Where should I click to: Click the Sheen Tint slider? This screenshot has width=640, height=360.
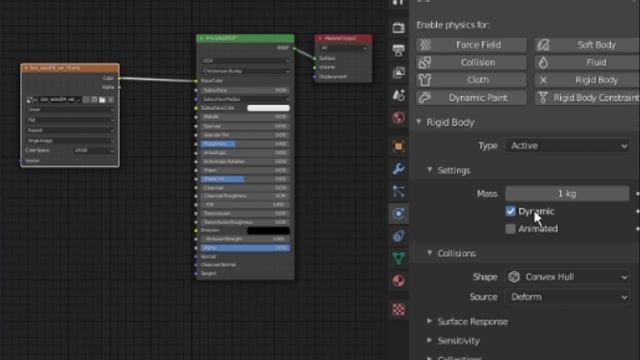[x=245, y=179]
